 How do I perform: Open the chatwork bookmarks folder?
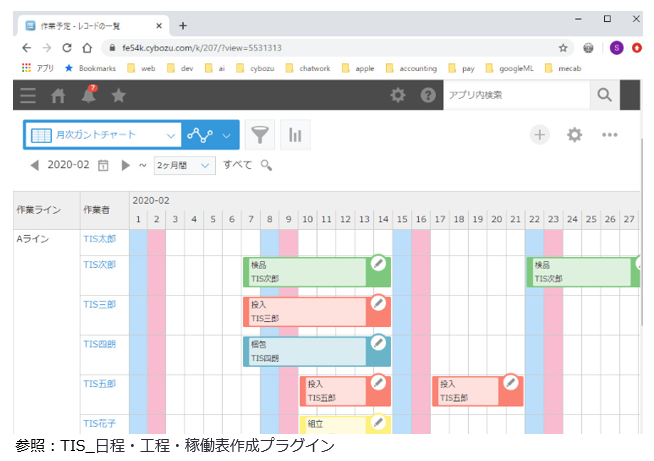point(308,68)
